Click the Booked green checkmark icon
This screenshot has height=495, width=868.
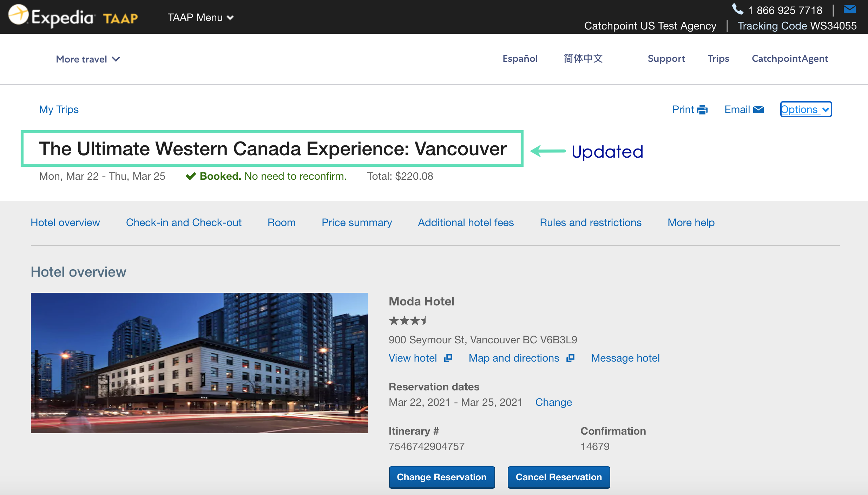(191, 176)
